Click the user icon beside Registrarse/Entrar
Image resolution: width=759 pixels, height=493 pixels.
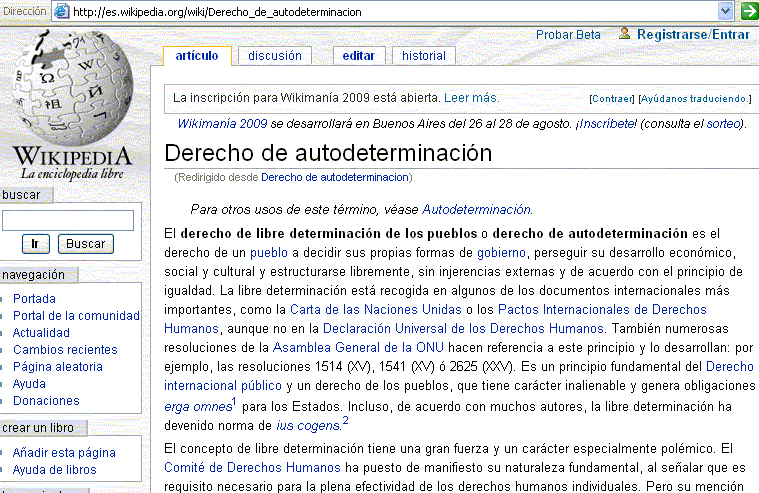click(x=624, y=33)
